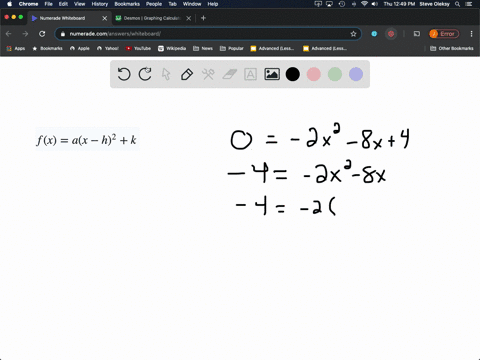Click the Time Machine icon
480x360 pixels.
click(x=342, y=4)
